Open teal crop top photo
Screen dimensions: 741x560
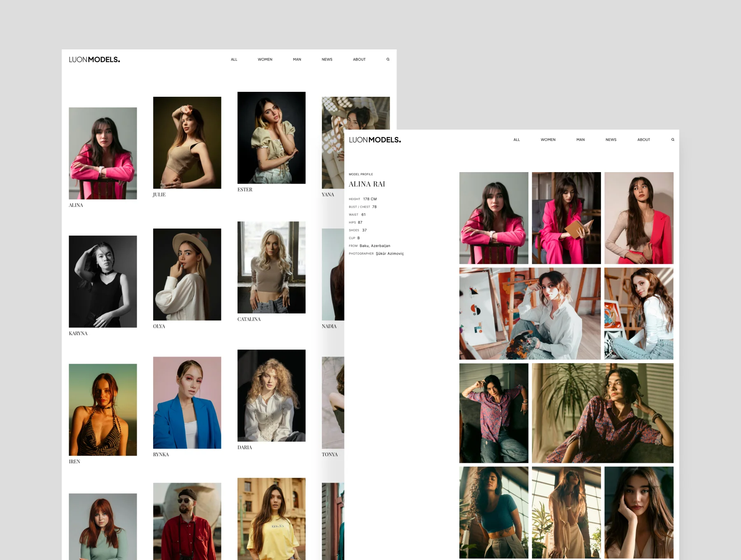494,512
